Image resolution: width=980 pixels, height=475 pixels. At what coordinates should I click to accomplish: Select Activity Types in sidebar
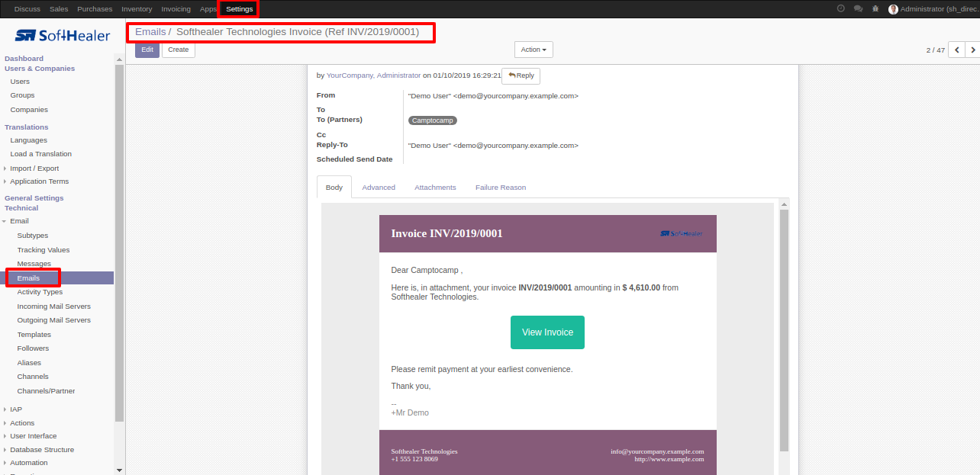click(x=40, y=292)
